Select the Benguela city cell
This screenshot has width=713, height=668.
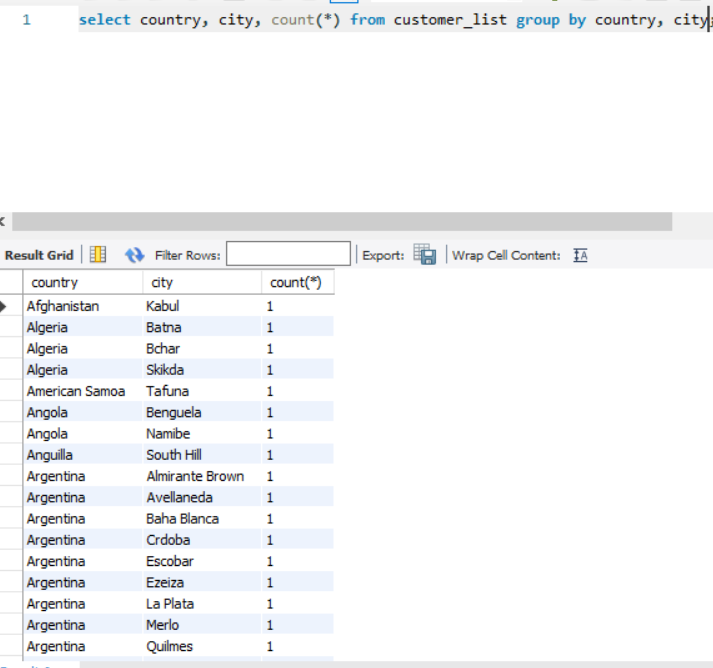202,412
